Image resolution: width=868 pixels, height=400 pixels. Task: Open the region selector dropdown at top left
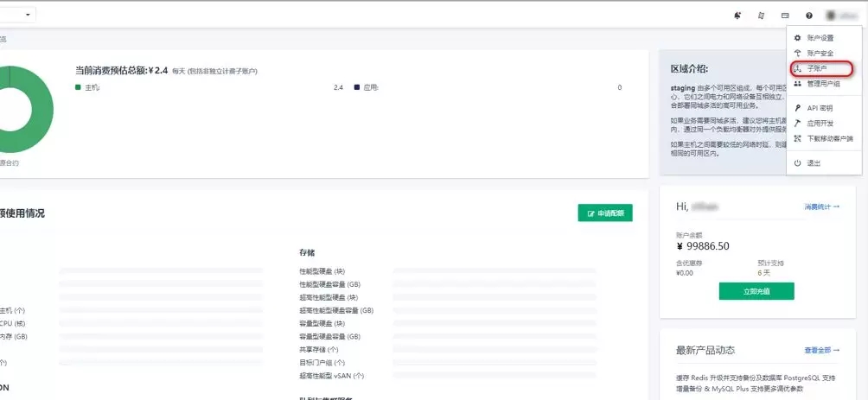(x=17, y=15)
